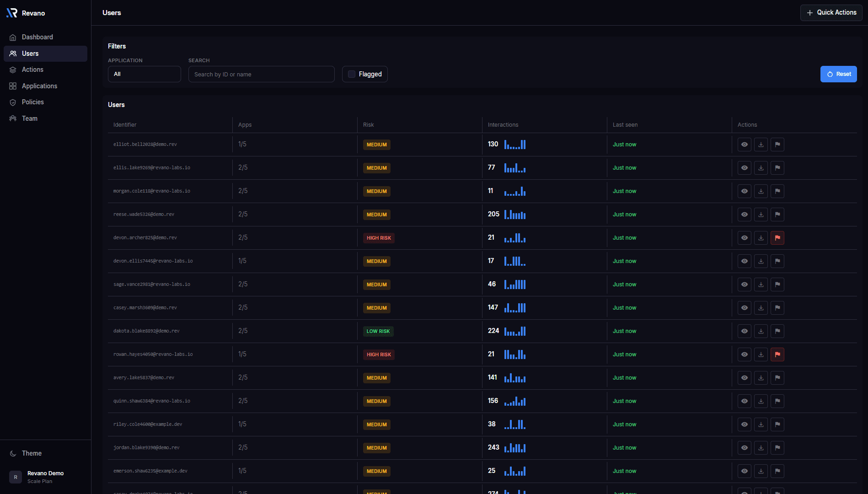View details of rowan.hayes4050 via eye icon
868x494 pixels.
point(745,354)
